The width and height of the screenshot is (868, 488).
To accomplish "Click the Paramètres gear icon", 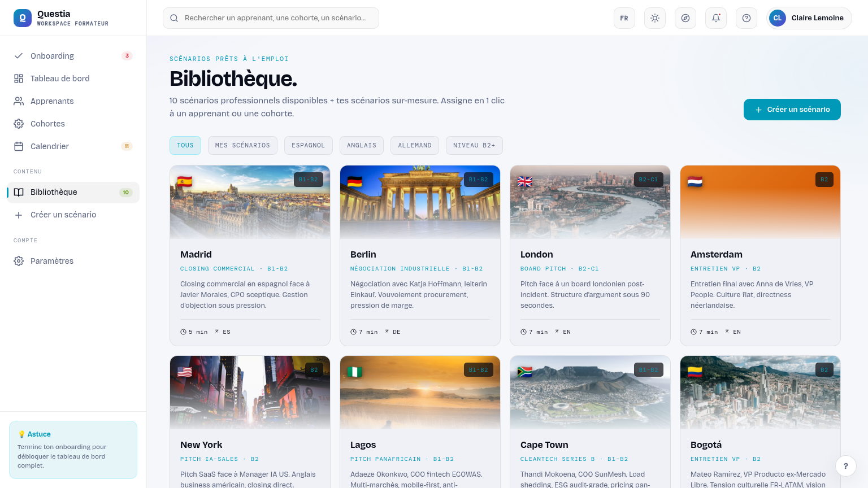I will 19,261.
